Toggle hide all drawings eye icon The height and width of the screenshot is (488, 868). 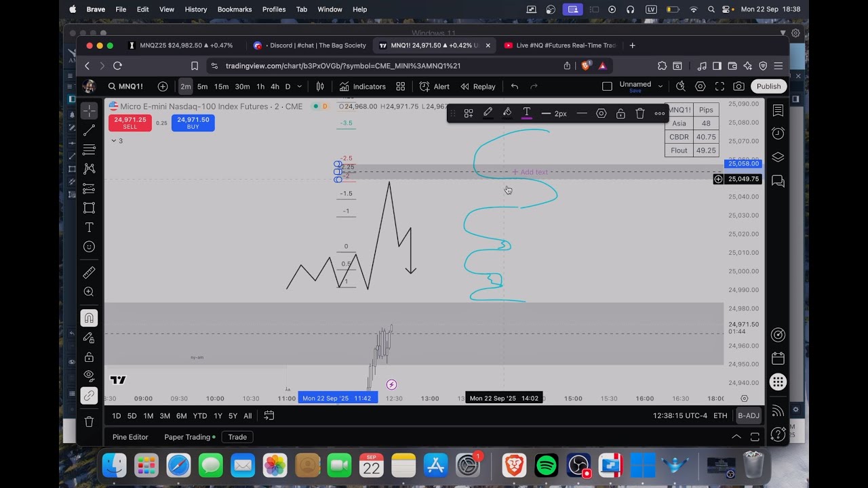click(x=89, y=375)
